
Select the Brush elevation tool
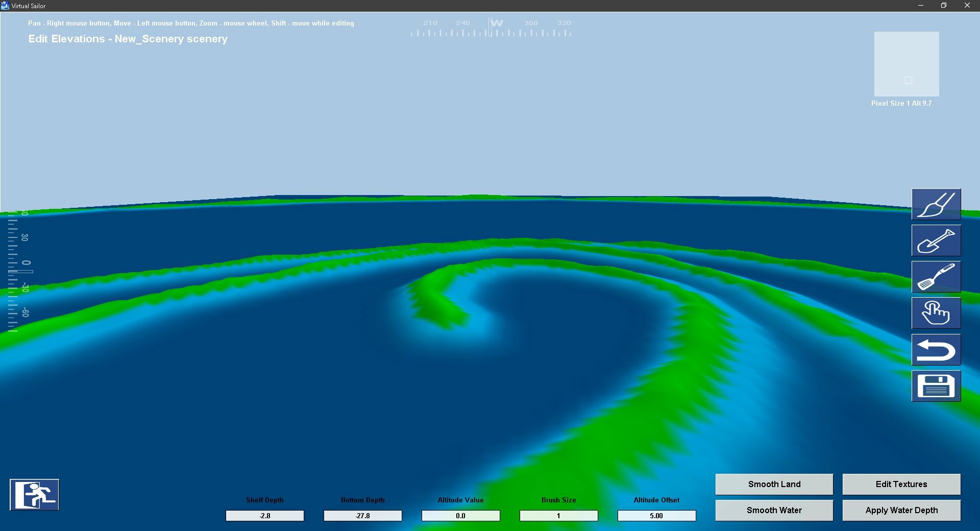coord(936,204)
